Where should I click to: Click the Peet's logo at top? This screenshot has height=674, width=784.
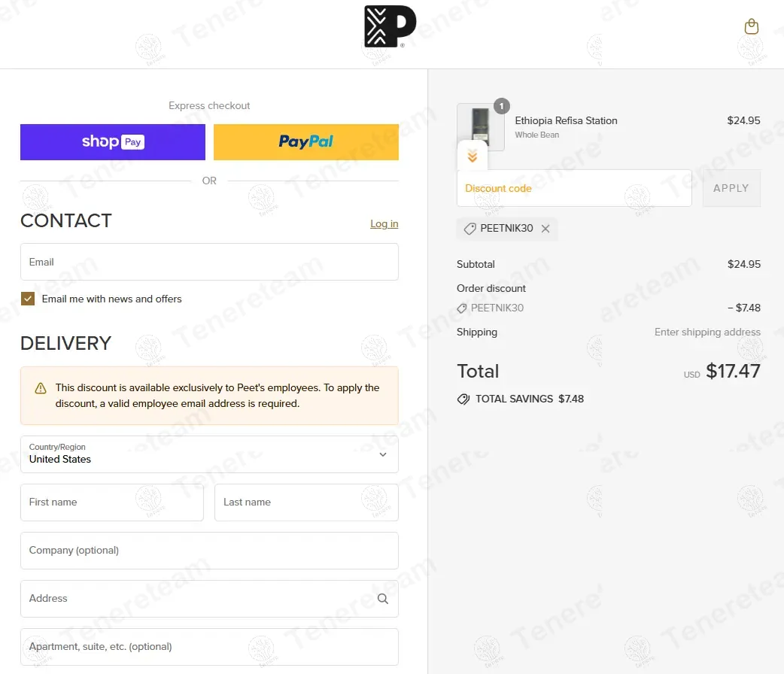coord(390,27)
